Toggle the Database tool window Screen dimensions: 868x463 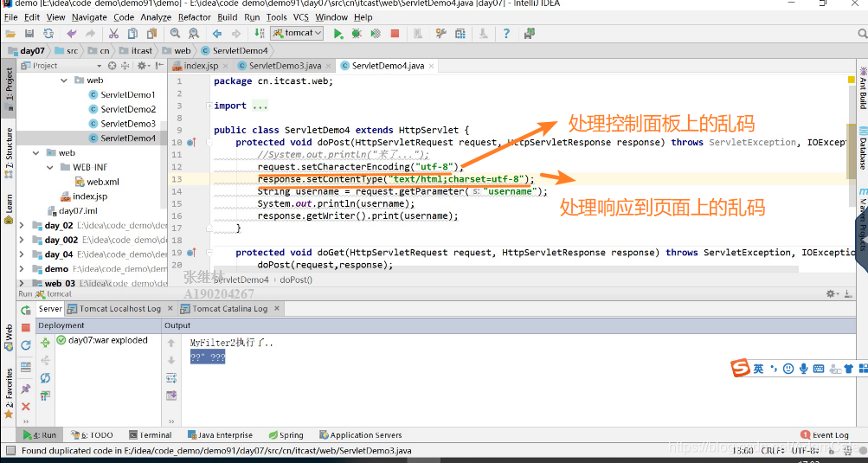(x=863, y=148)
